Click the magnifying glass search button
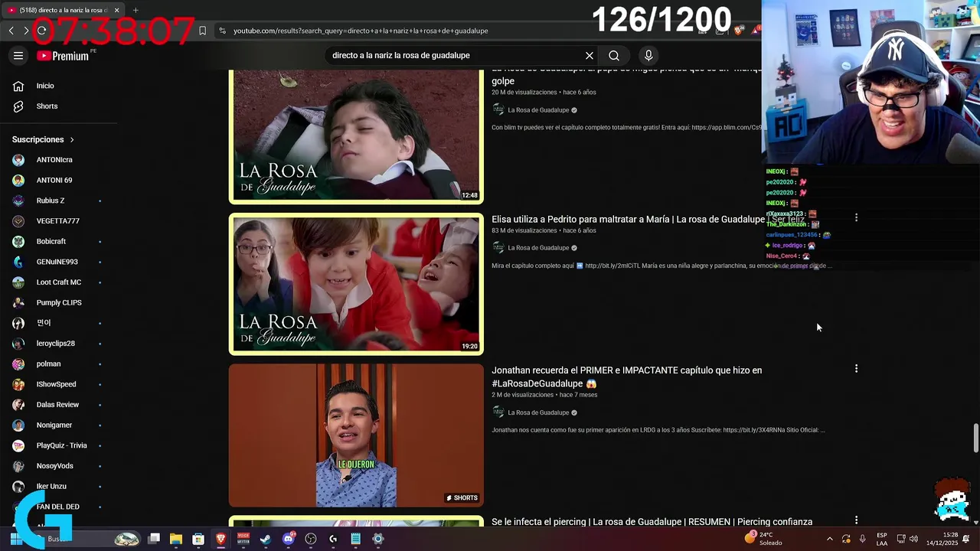 [614, 55]
